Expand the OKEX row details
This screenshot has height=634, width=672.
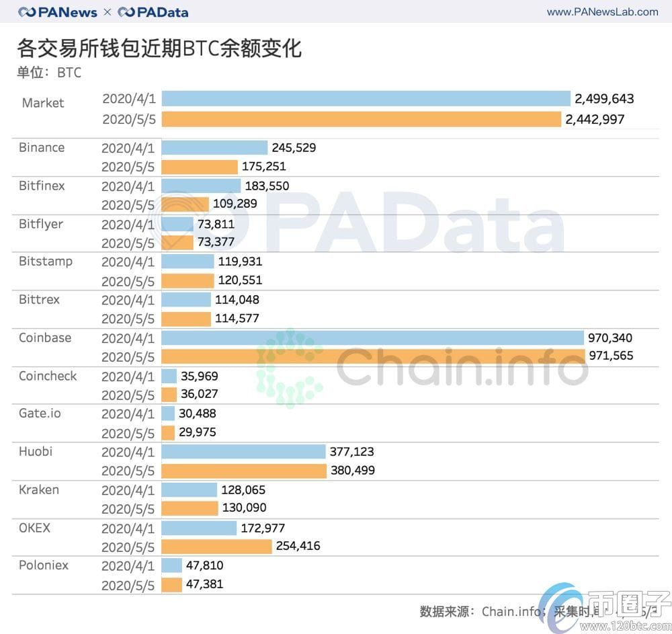tap(34, 528)
